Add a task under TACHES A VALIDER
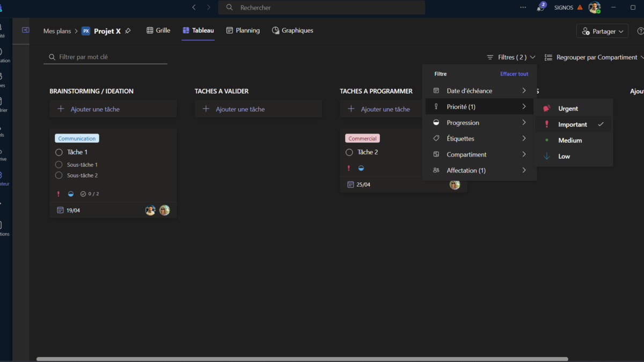This screenshot has height=362, width=644. pos(258,109)
